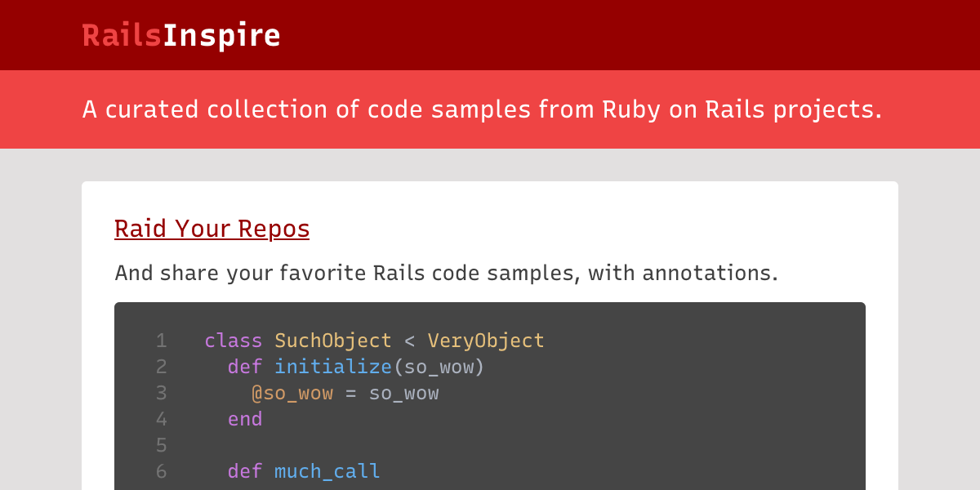Open the Raid Your Repos heading link
Viewport: 980px width, 490px height.
pos(212,229)
